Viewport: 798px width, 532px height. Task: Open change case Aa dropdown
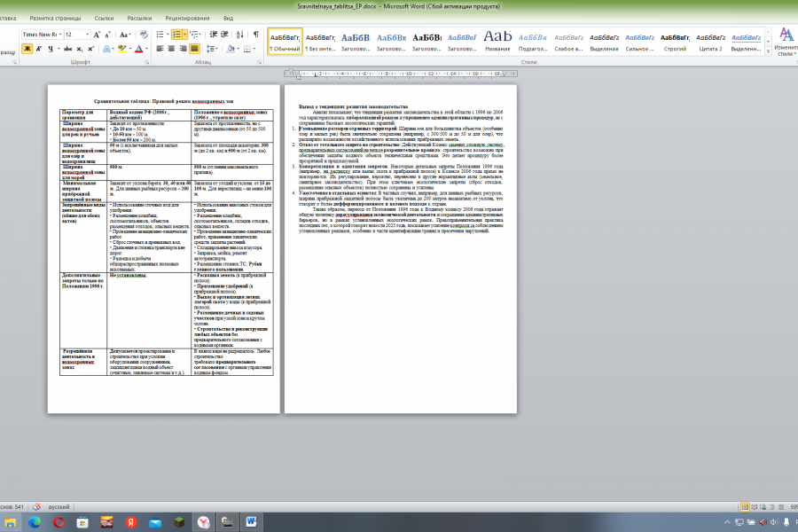125,34
